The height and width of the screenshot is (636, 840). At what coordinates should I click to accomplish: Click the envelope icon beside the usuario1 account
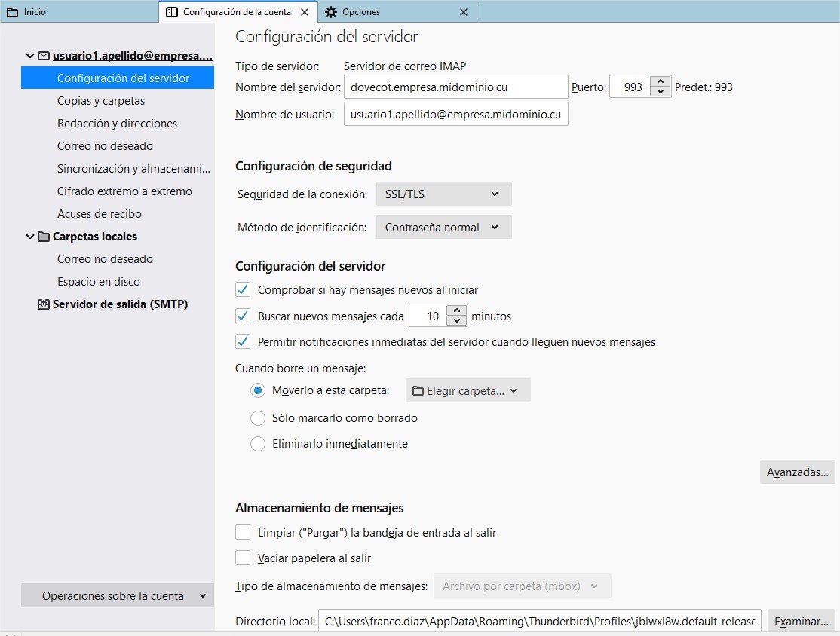click(x=44, y=56)
